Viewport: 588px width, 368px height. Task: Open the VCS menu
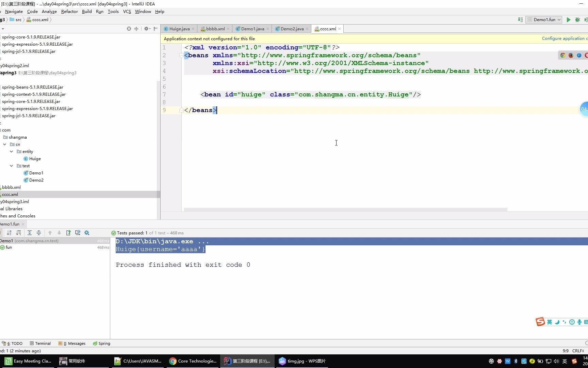pyautogui.click(x=127, y=11)
